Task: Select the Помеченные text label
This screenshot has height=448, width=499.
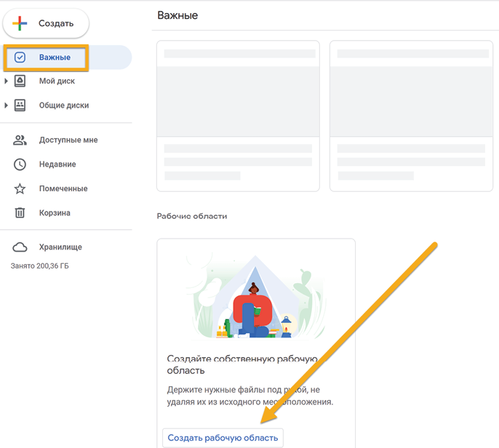Action: click(63, 189)
